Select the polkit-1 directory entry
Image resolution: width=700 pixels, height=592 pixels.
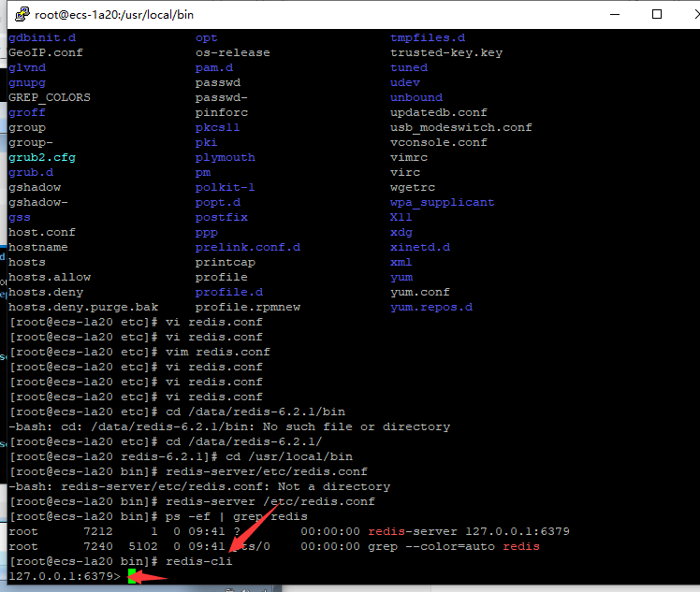click(x=225, y=187)
